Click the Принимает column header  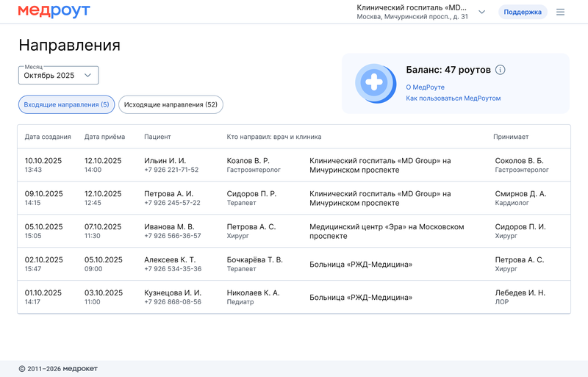tap(510, 137)
